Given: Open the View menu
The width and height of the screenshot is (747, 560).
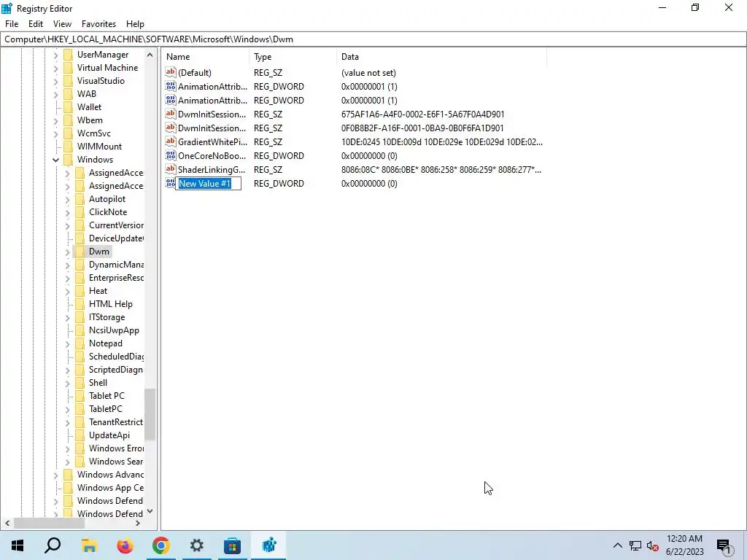Looking at the screenshot, I should pos(62,24).
